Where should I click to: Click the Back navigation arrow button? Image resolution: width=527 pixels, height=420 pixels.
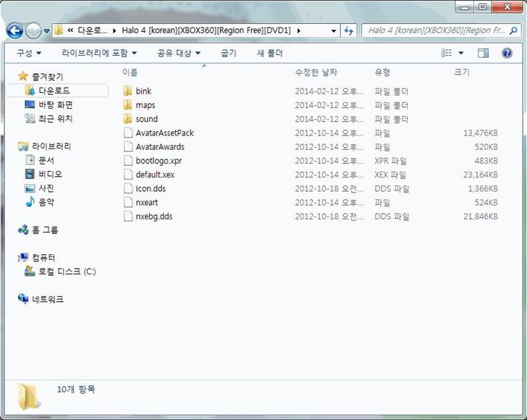[14, 31]
